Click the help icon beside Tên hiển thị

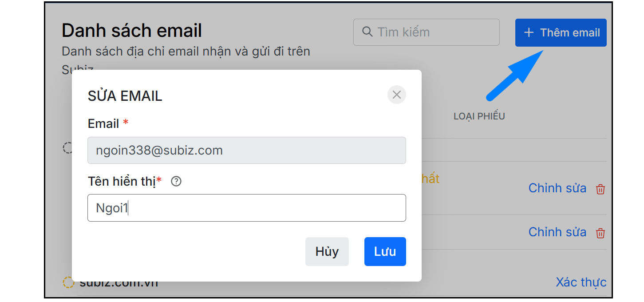(x=176, y=181)
